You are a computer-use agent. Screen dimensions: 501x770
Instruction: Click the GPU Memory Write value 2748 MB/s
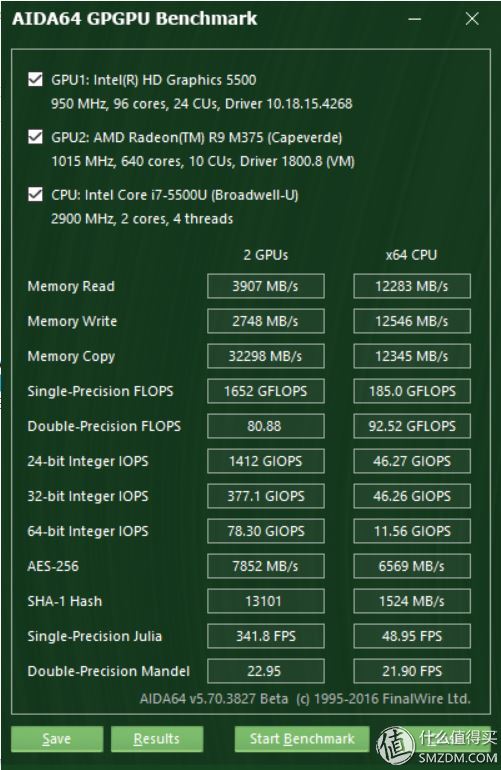click(x=266, y=321)
